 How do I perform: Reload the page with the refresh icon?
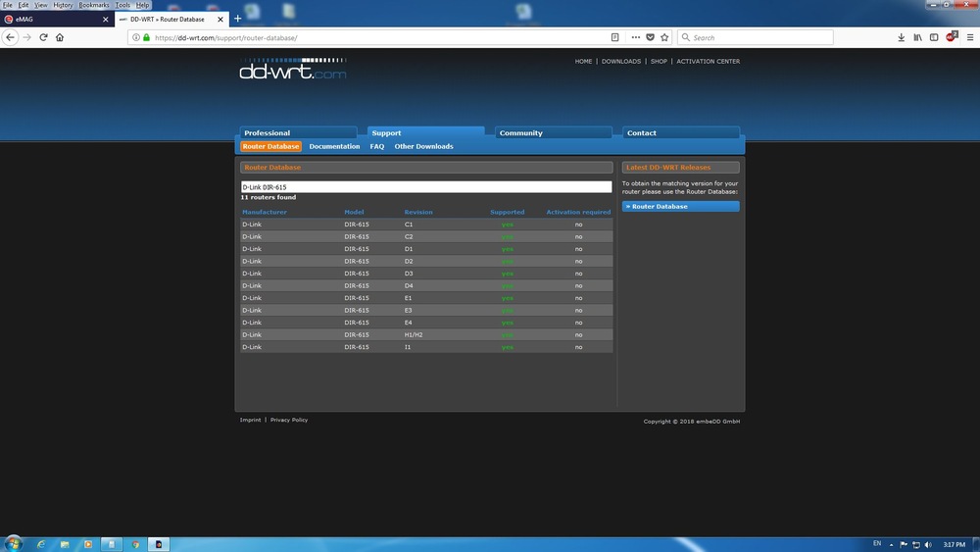pyautogui.click(x=43, y=37)
